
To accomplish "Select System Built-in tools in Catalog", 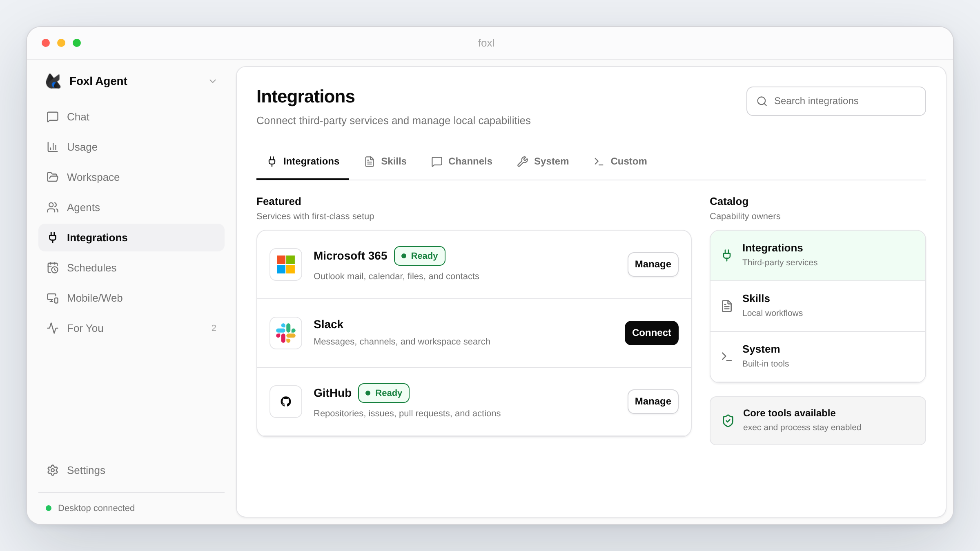I will [818, 357].
